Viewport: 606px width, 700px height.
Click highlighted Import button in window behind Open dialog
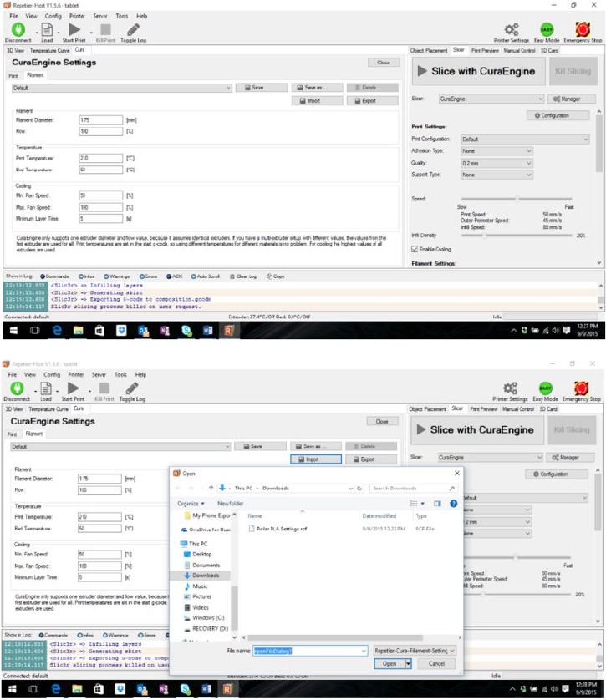point(316,459)
